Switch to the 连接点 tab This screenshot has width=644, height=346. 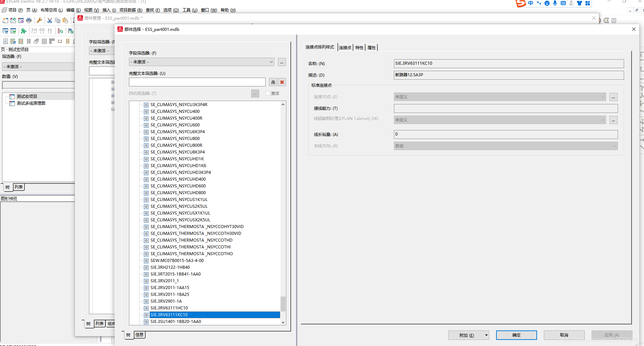coord(345,48)
